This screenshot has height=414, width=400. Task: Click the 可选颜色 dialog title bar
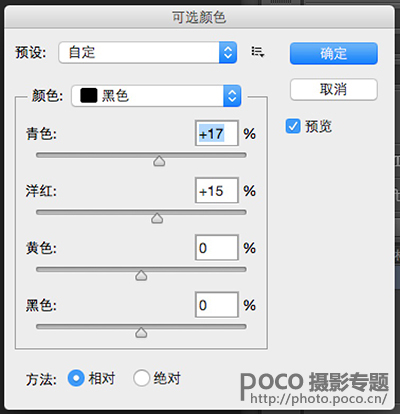click(x=199, y=17)
